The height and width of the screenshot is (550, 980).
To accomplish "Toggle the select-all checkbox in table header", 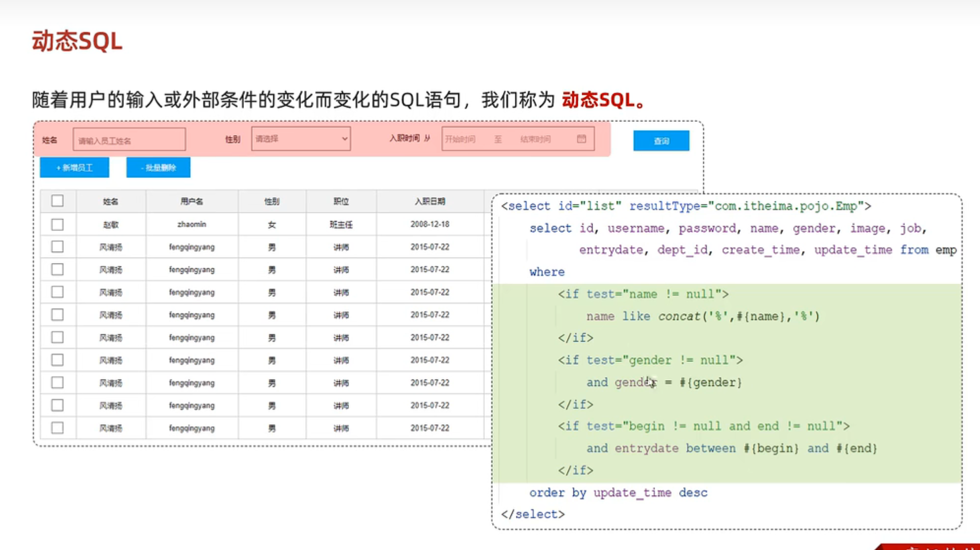I will 58,201.
